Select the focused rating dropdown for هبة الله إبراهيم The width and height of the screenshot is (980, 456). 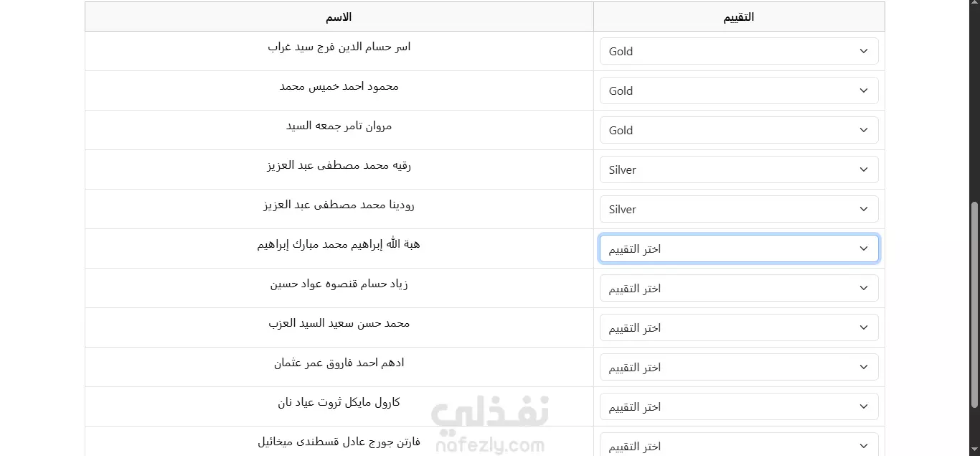(739, 248)
